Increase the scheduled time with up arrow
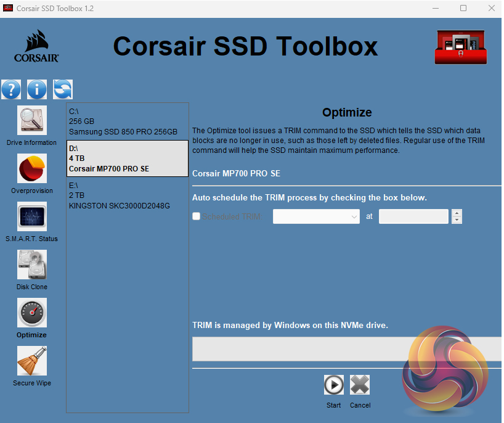The image size is (504, 423). pos(457,213)
